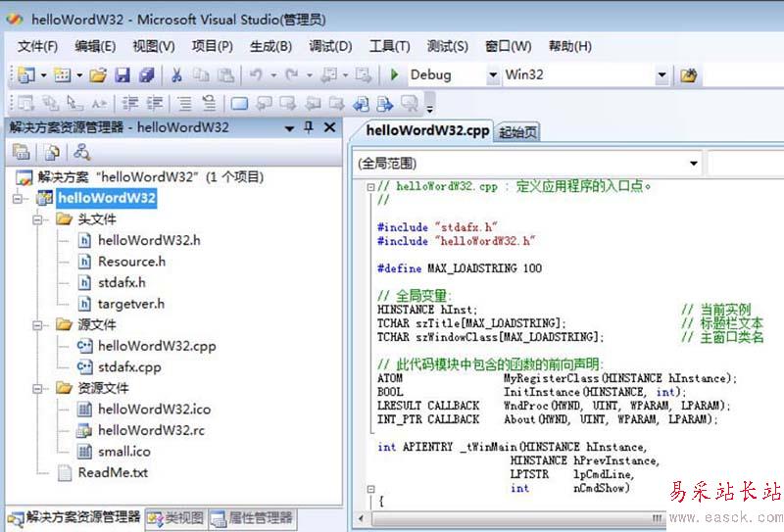
Task: Select helloWordW32.cpp in the tree
Action: (157, 346)
